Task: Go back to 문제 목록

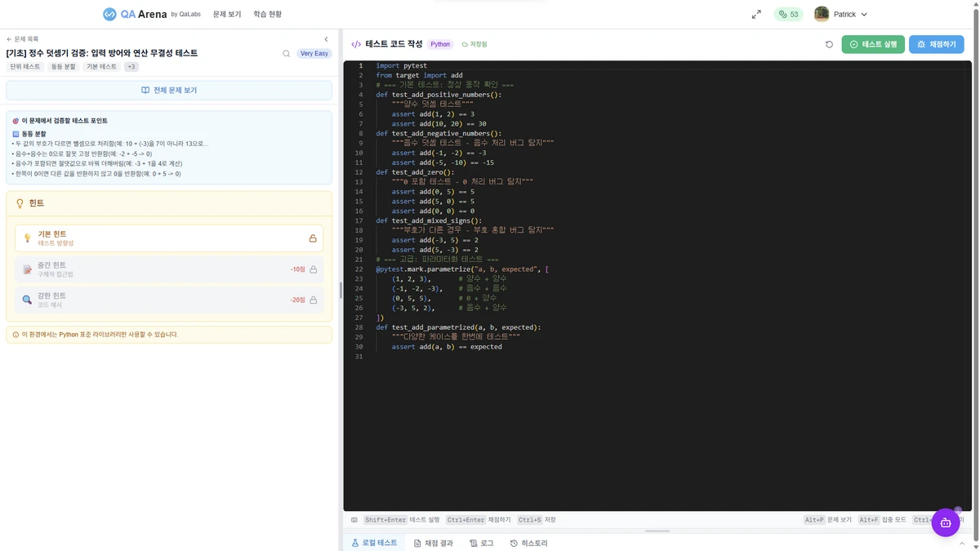Action: [x=23, y=39]
